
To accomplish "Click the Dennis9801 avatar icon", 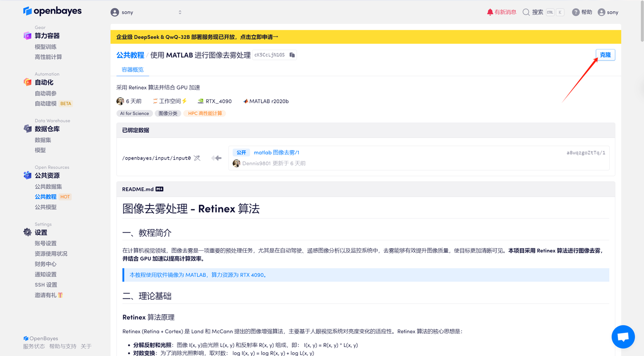I will point(236,163).
